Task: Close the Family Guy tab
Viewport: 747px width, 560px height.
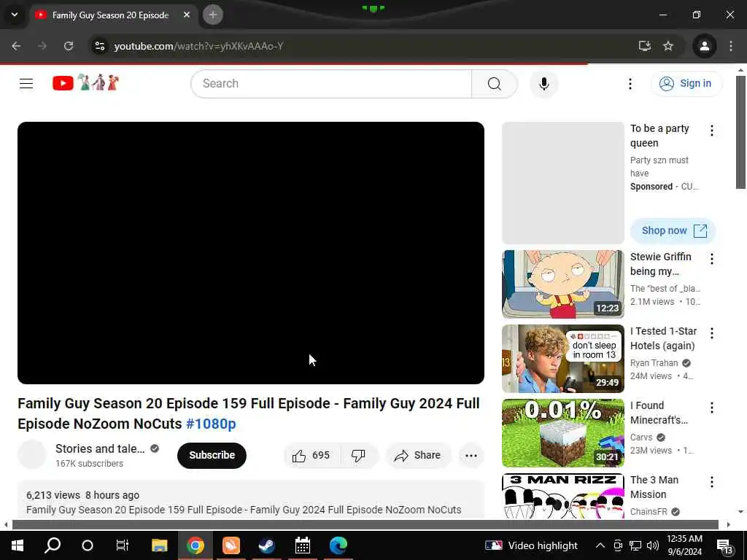Action: tap(187, 15)
